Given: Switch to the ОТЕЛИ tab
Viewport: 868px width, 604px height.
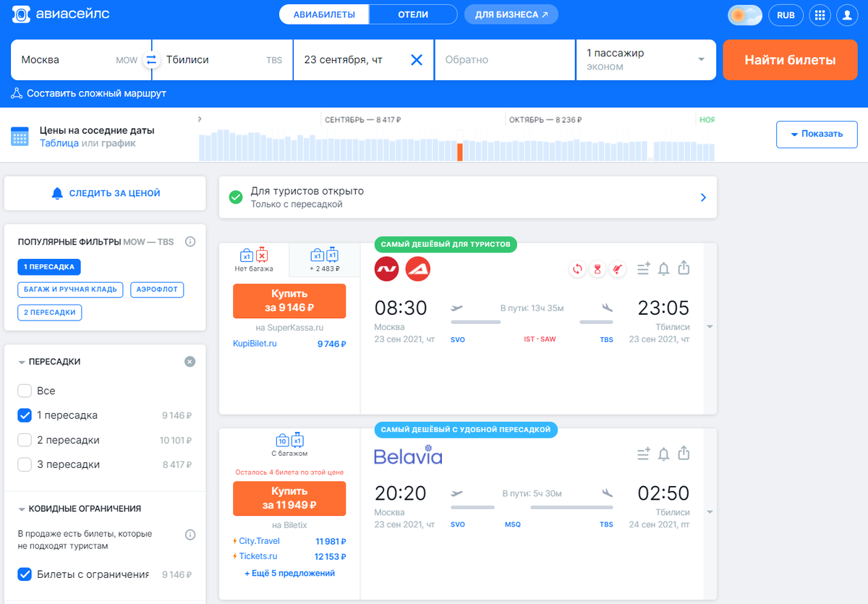Looking at the screenshot, I should (x=413, y=14).
